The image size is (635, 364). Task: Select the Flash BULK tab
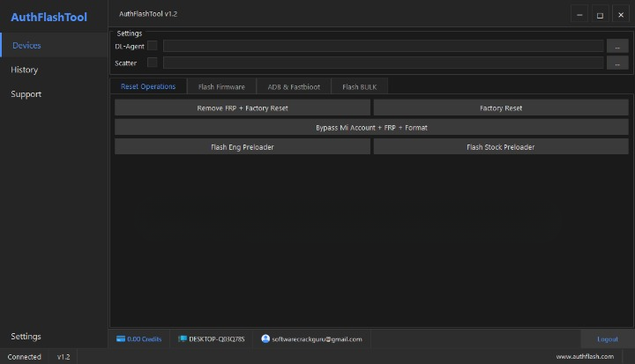point(359,86)
